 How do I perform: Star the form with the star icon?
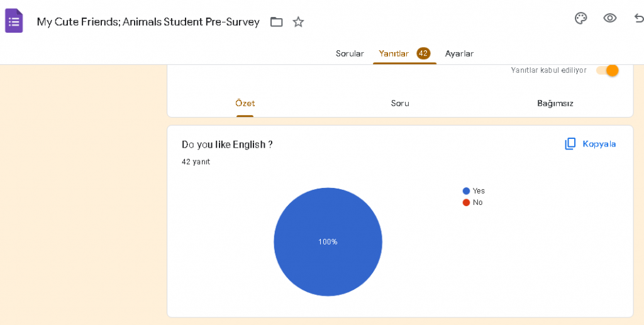pyautogui.click(x=299, y=22)
